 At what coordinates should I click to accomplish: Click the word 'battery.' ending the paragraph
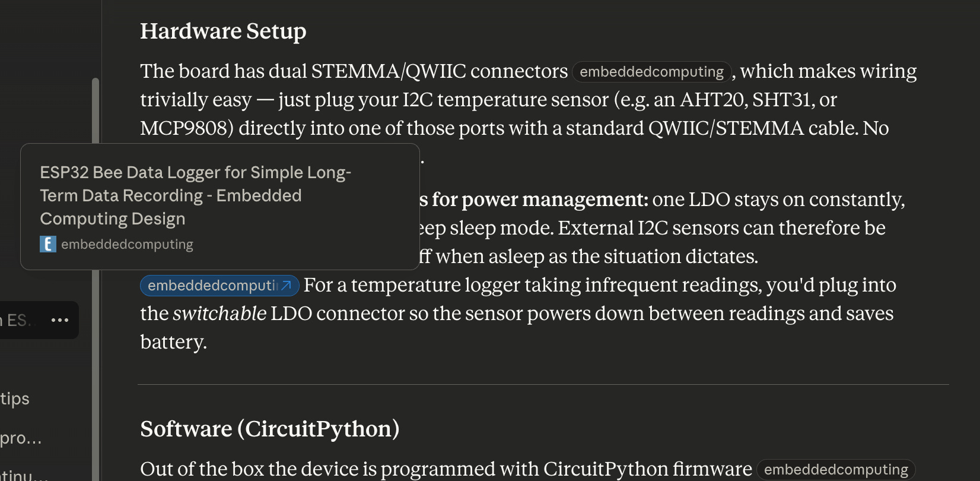(174, 342)
